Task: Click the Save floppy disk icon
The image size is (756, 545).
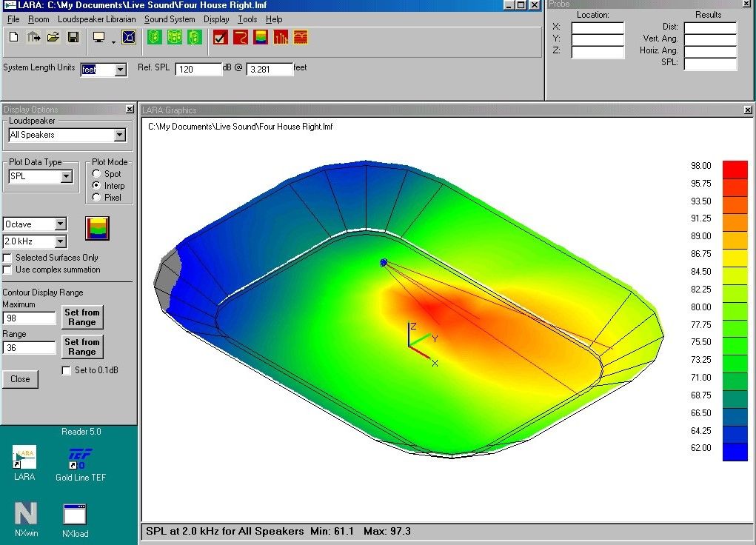Action: (x=73, y=37)
